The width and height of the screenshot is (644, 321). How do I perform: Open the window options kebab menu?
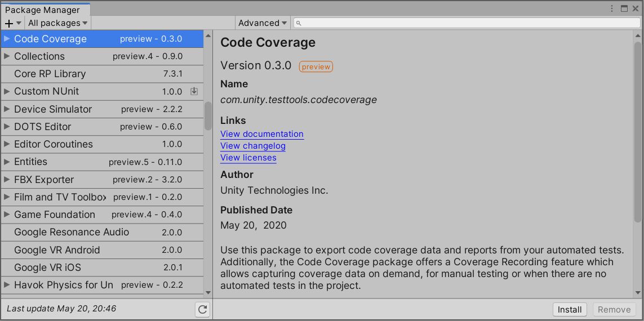(612, 8)
